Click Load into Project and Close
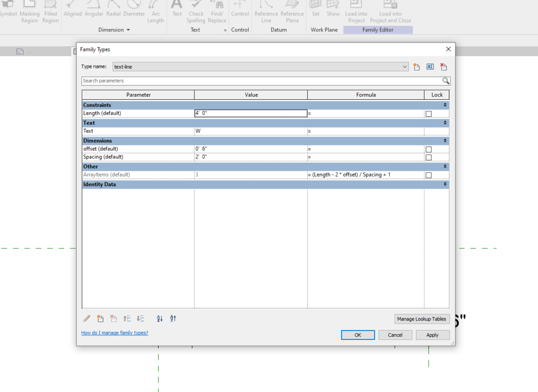Image resolution: width=538 pixels, height=392 pixels. 390,12
